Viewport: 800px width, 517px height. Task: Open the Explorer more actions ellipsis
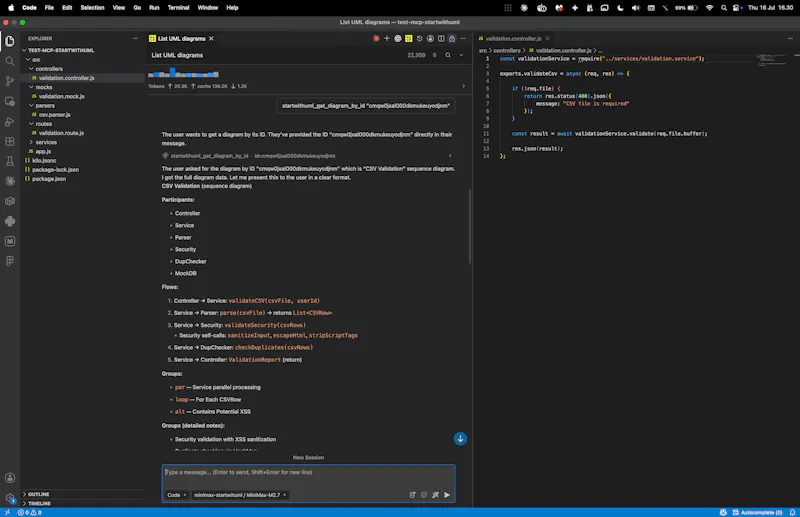click(135, 38)
